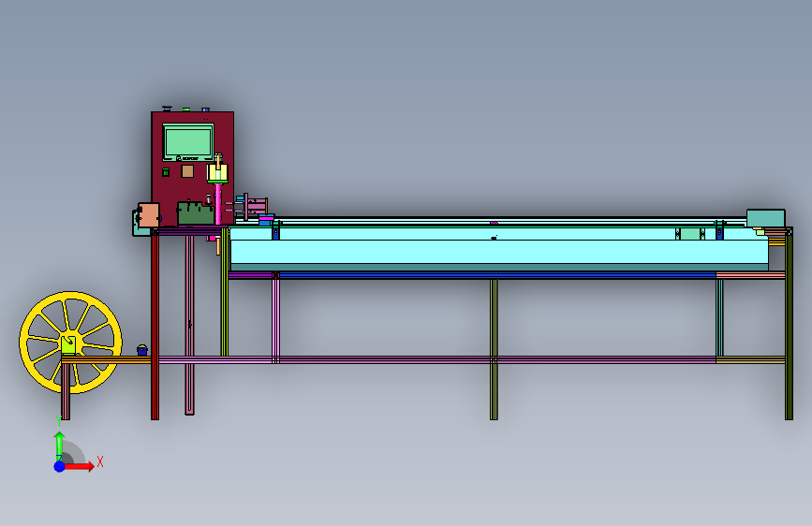Select the dark green block at cabinet base
This screenshot has height=526, width=812.
(x=196, y=213)
